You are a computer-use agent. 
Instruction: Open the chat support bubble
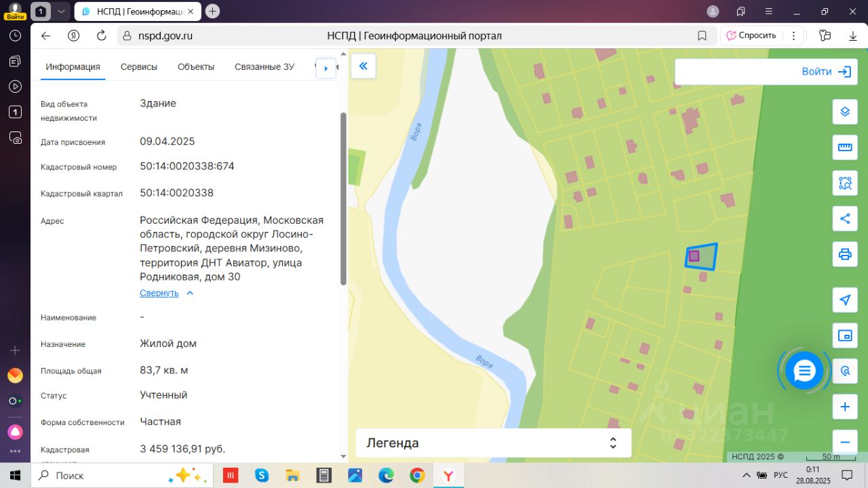pos(804,371)
